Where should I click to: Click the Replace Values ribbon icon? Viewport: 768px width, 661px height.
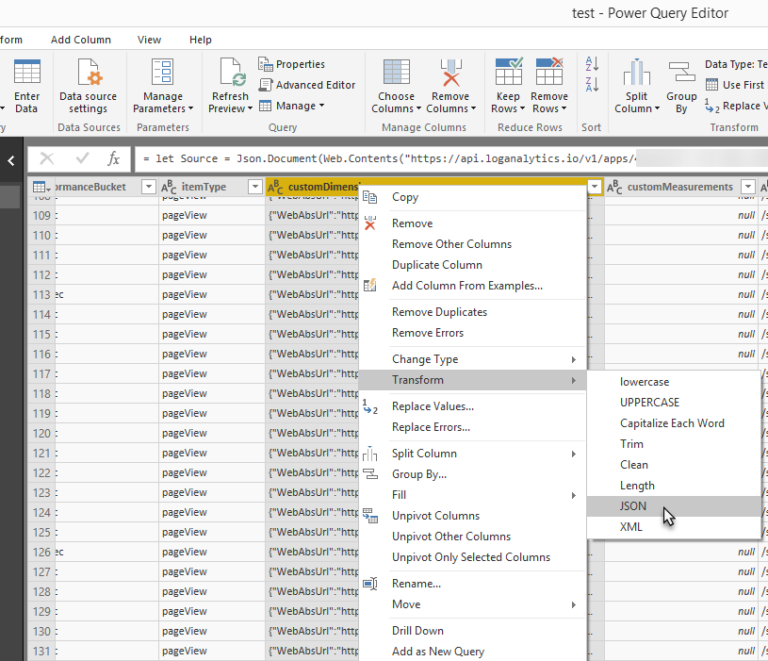[712, 106]
